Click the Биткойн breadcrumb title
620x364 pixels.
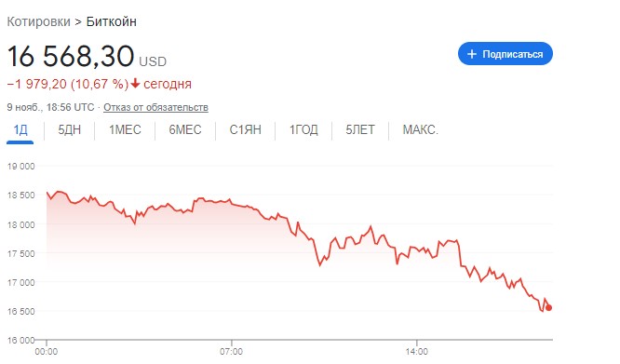112,21
